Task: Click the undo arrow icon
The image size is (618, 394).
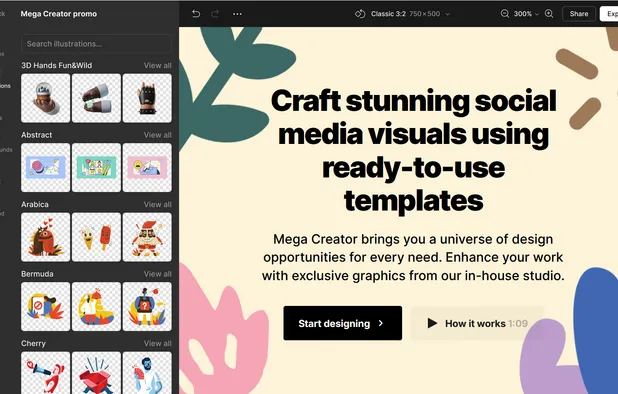Action: point(196,14)
